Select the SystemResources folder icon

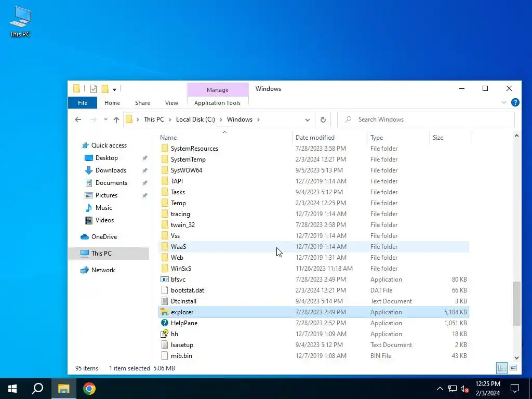pyautogui.click(x=165, y=148)
